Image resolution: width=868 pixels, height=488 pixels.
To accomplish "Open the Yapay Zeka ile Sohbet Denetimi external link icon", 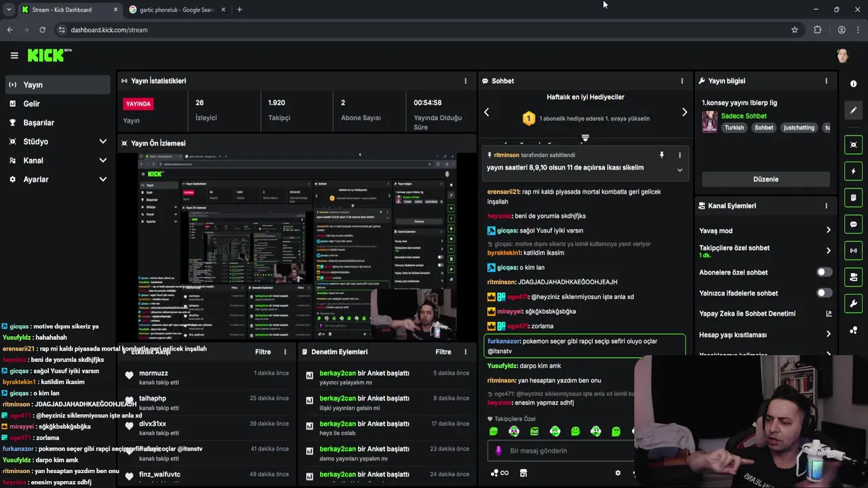I will 828,314.
